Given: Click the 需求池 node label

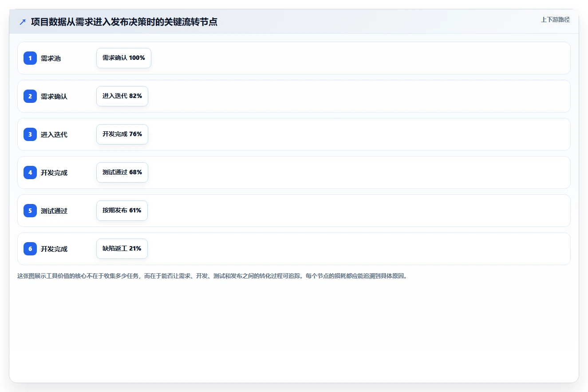Looking at the screenshot, I should [51, 58].
